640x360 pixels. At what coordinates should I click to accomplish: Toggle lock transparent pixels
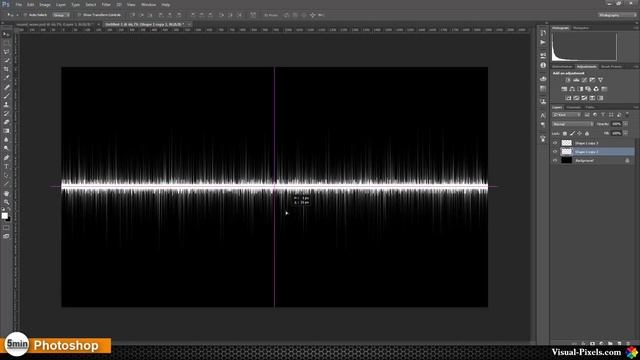coord(565,133)
